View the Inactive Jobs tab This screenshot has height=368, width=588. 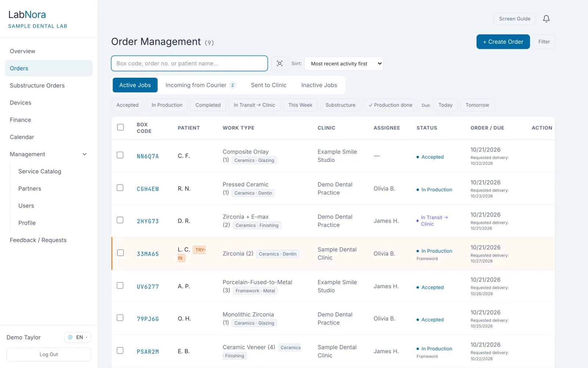[x=319, y=85]
